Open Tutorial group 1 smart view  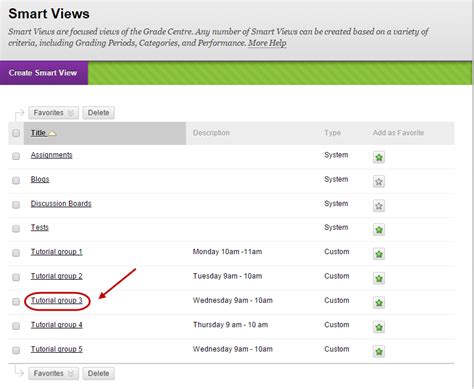56,252
